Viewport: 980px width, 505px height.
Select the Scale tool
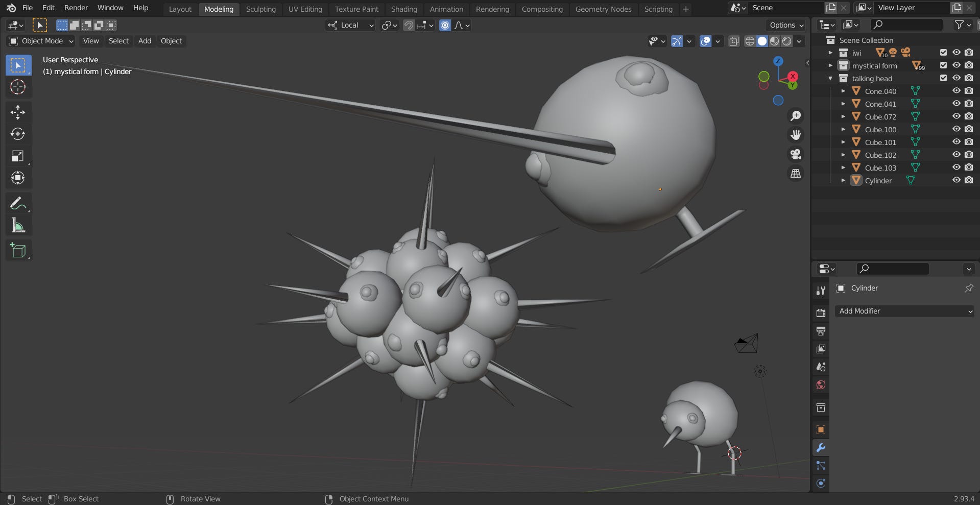click(x=18, y=156)
